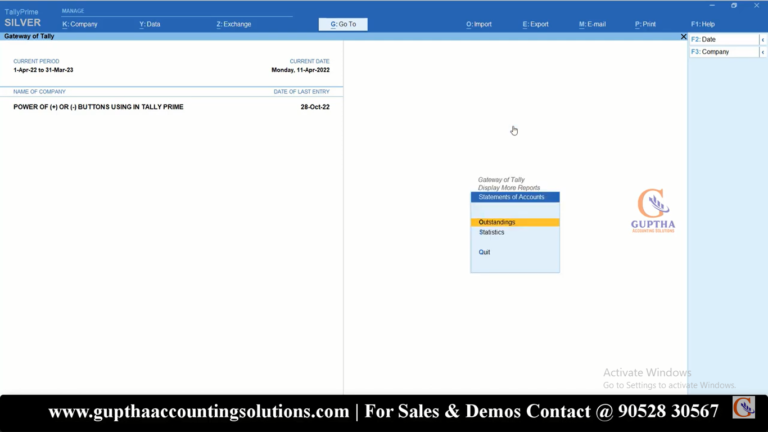Minimize the TallyPrime window
The image size is (768, 432).
point(712,5)
